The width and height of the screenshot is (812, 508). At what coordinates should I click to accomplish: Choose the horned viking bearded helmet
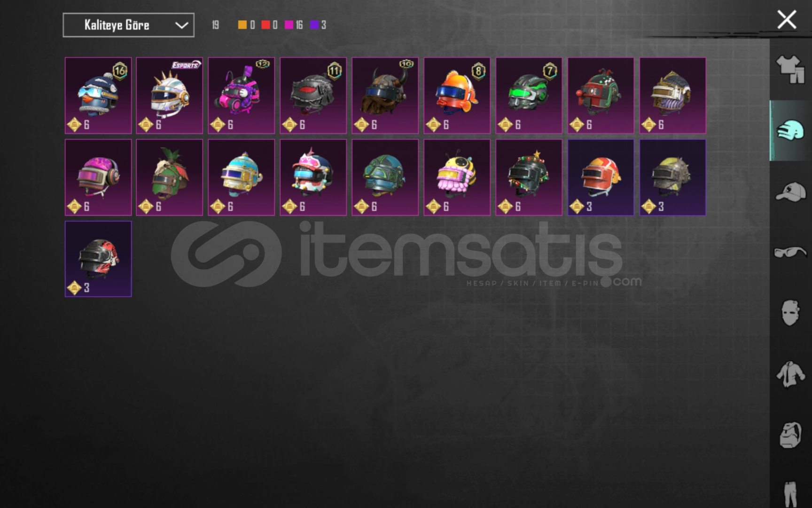tap(385, 95)
